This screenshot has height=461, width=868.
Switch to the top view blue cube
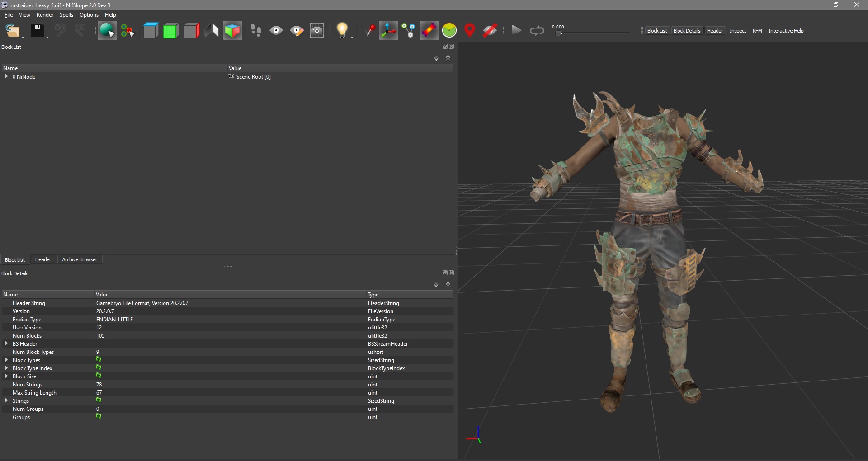[x=151, y=31]
